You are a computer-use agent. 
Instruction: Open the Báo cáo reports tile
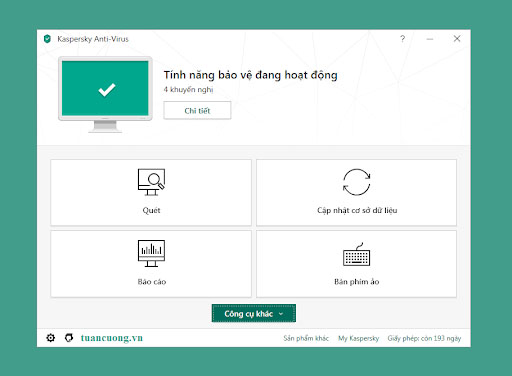point(151,264)
